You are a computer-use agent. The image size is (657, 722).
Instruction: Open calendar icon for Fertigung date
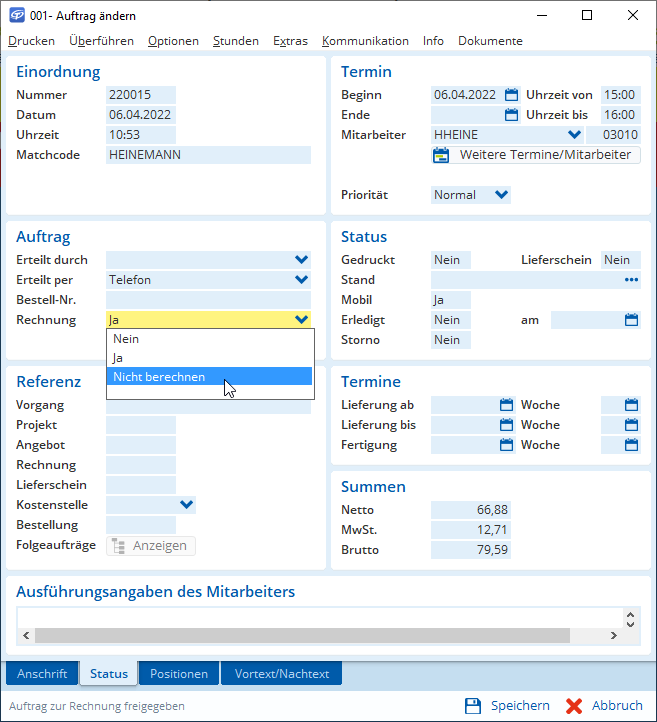click(x=508, y=445)
